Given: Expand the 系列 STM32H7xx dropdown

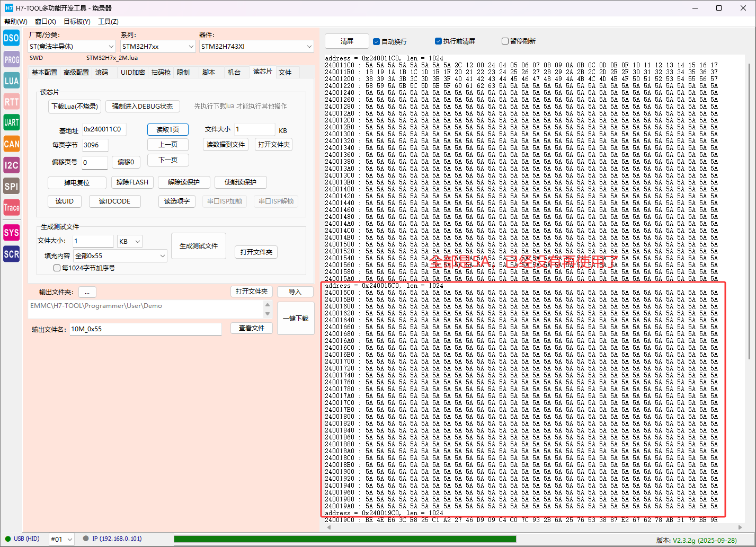Looking at the screenshot, I should (158, 47).
